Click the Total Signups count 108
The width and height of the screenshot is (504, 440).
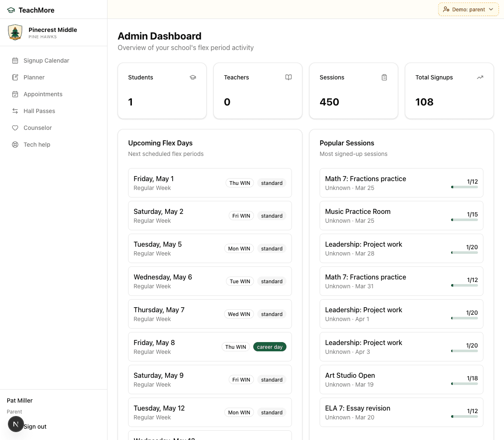click(424, 102)
